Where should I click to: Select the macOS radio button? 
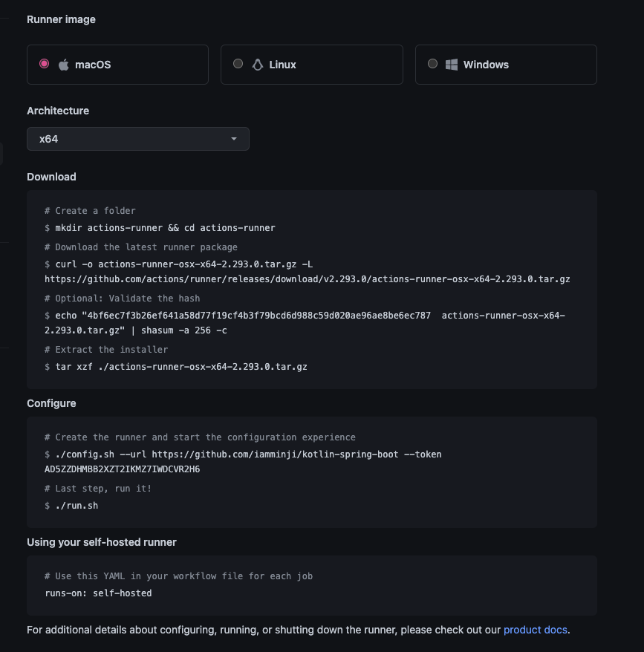(44, 64)
